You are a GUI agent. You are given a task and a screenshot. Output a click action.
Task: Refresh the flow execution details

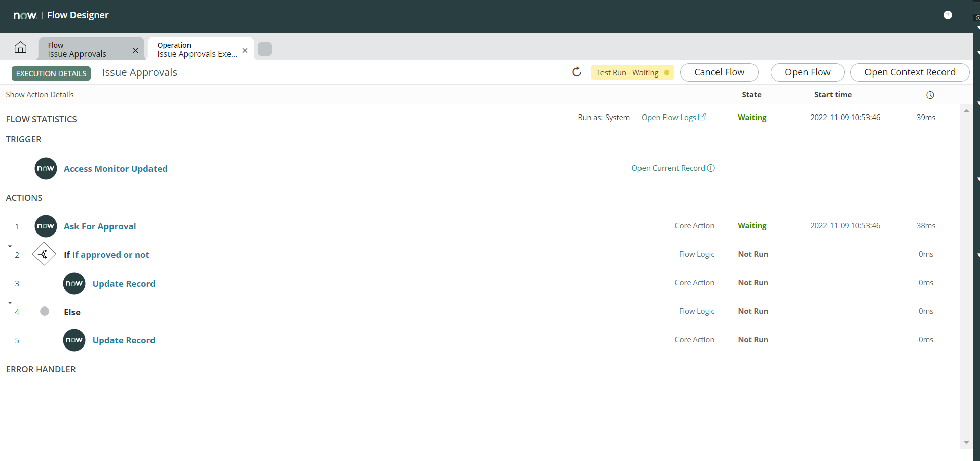tap(577, 72)
